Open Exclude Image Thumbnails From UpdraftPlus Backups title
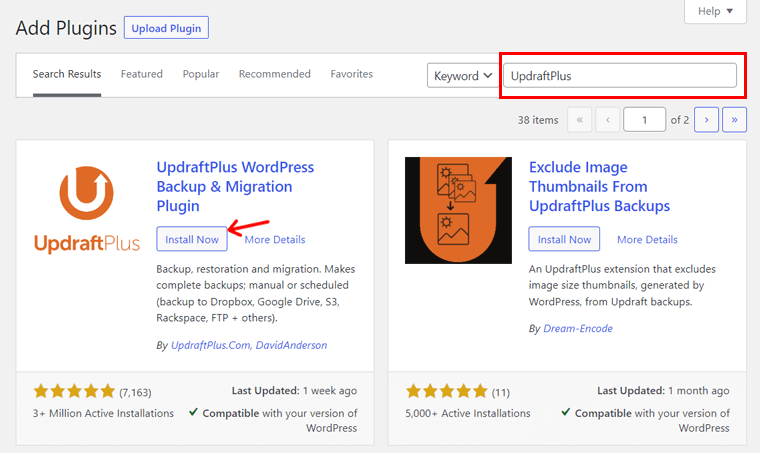Image resolution: width=760 pixels, height=453 pixels. click(x=599, y=187)
